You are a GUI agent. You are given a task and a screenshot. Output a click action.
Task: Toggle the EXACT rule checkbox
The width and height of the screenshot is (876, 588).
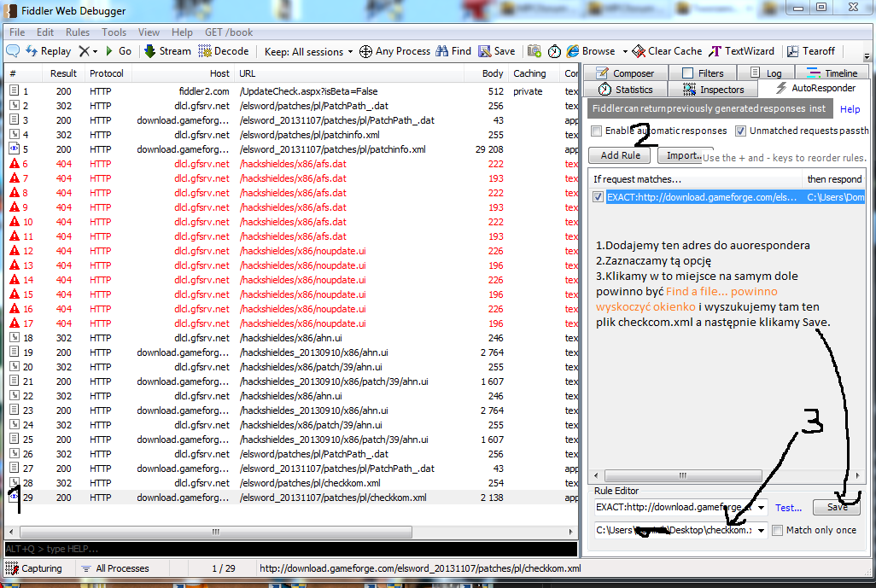(x=598, y=197)
